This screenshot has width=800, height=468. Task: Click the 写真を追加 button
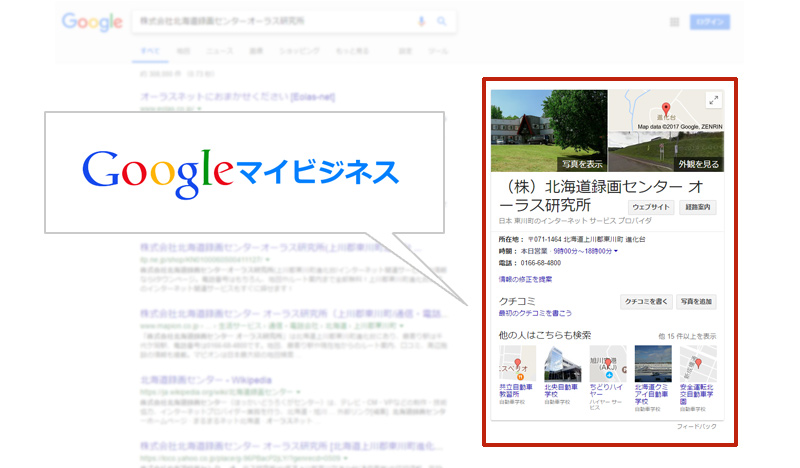click(x=696, y=302)
